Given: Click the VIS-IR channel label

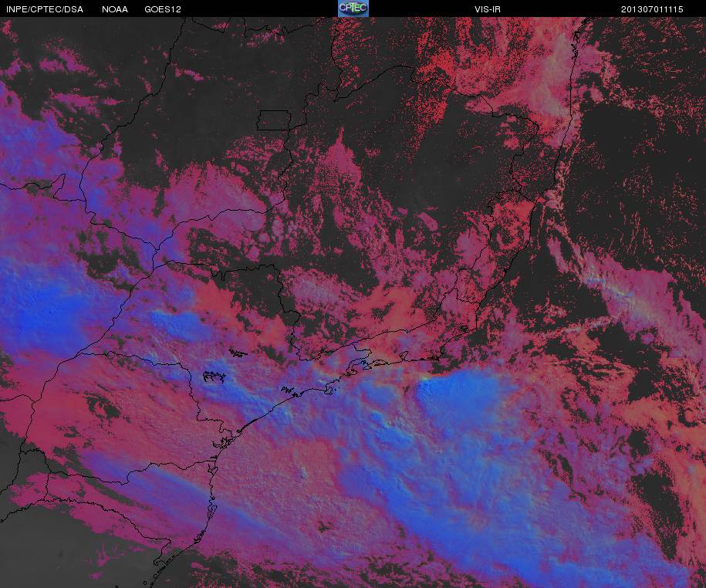Looking at the screenshot, I should (x=487, y=9).
